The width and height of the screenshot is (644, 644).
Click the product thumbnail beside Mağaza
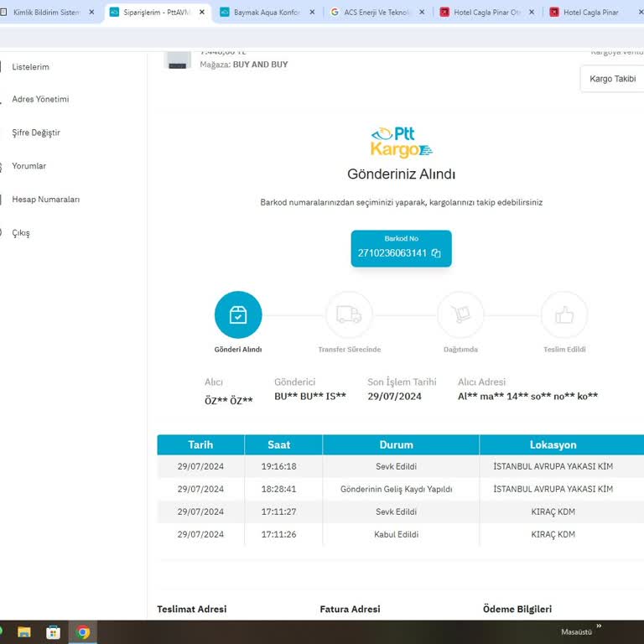(178, 60)
